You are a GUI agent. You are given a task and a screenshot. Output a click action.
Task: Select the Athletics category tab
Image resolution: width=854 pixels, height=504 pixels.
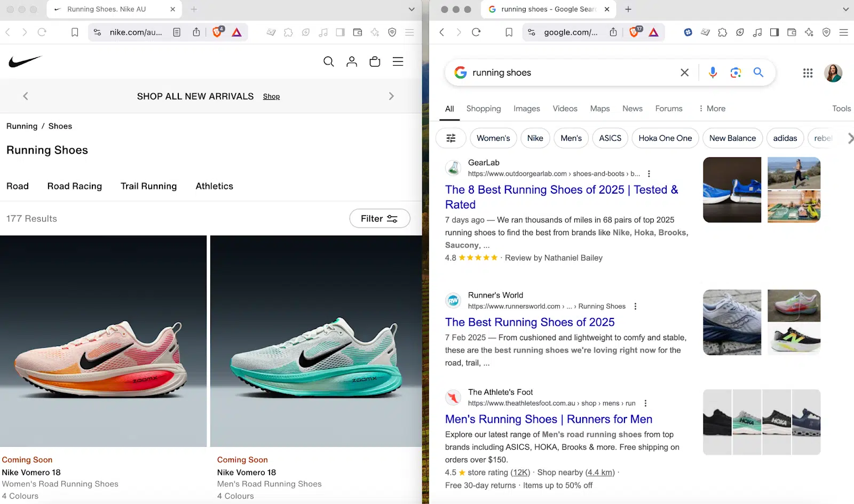pyautogui.click(x=215, y=186)
